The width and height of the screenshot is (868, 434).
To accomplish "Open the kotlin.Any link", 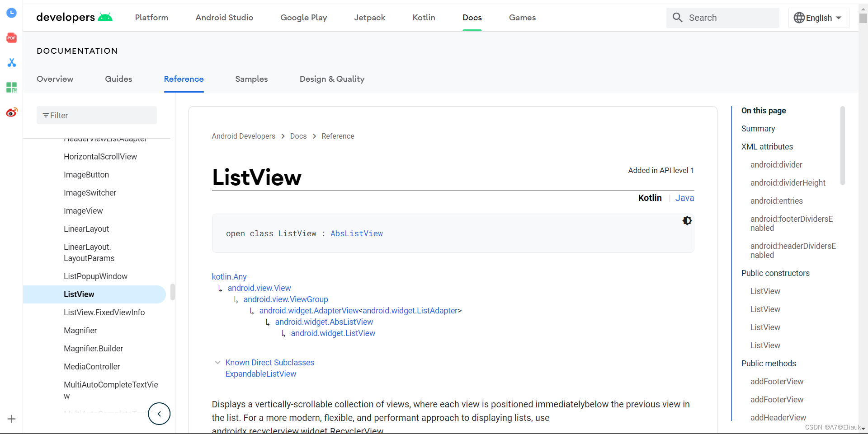I will coord(229,277).
